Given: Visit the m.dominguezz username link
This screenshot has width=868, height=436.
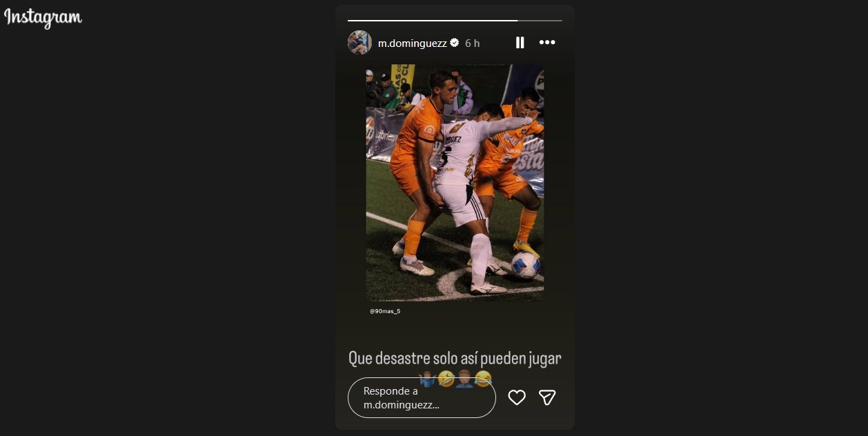Looking at the screenshot, I should [413, 43].
